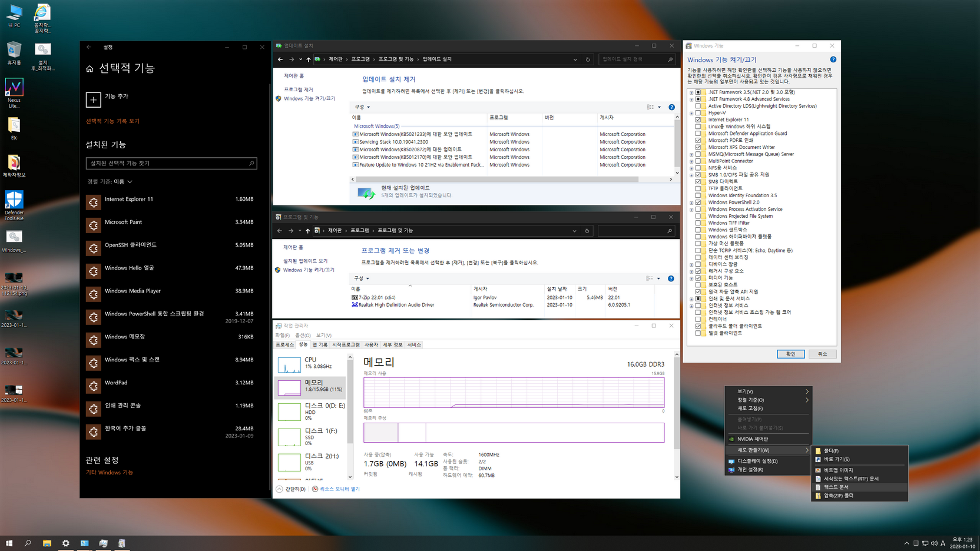Choose 압축(ZIP) 폴더 in new submenu

(860, 496)
